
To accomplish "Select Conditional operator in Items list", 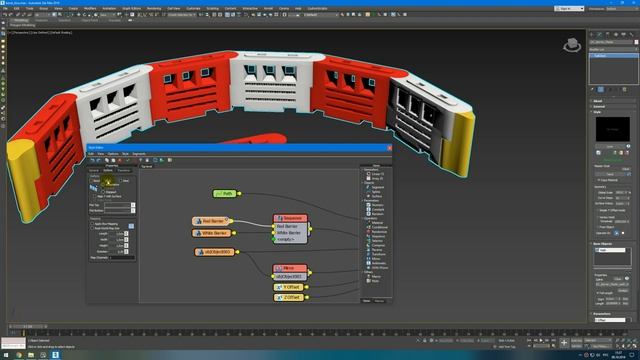I will click(x=377, y=227).
